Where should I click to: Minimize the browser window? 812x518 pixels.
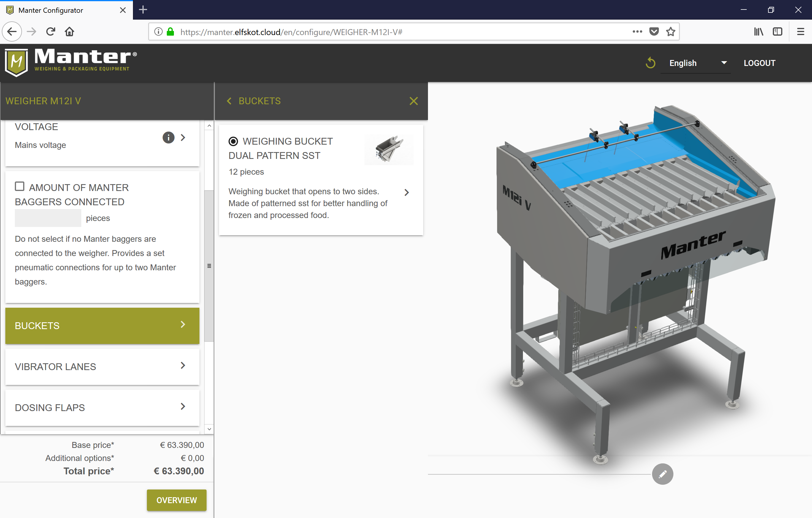click(743, 10)
